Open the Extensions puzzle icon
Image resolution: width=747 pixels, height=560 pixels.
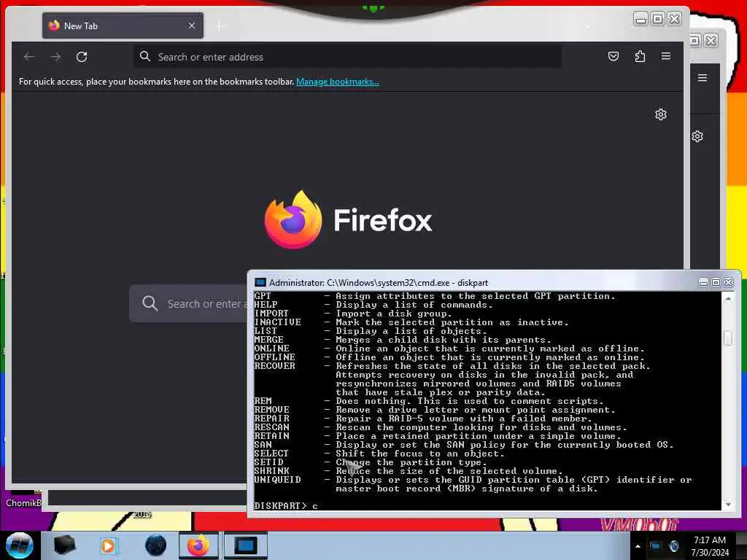coord(640,57)
